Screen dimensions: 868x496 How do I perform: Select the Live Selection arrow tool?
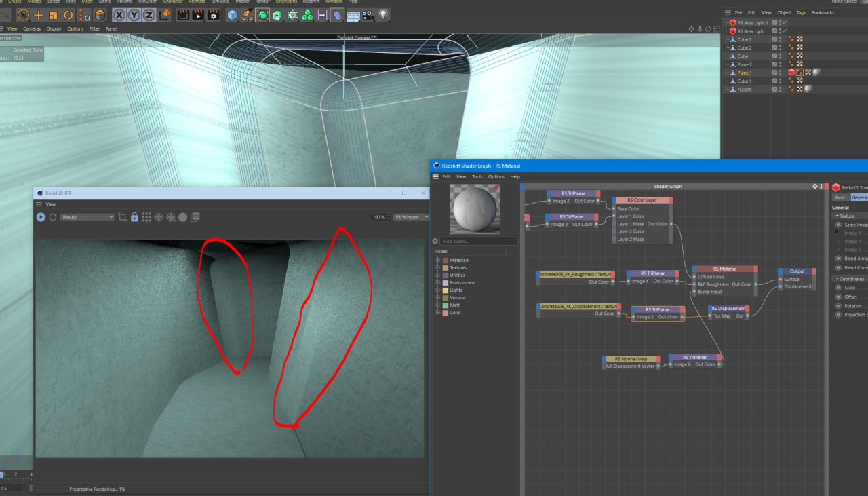(23, 15)
